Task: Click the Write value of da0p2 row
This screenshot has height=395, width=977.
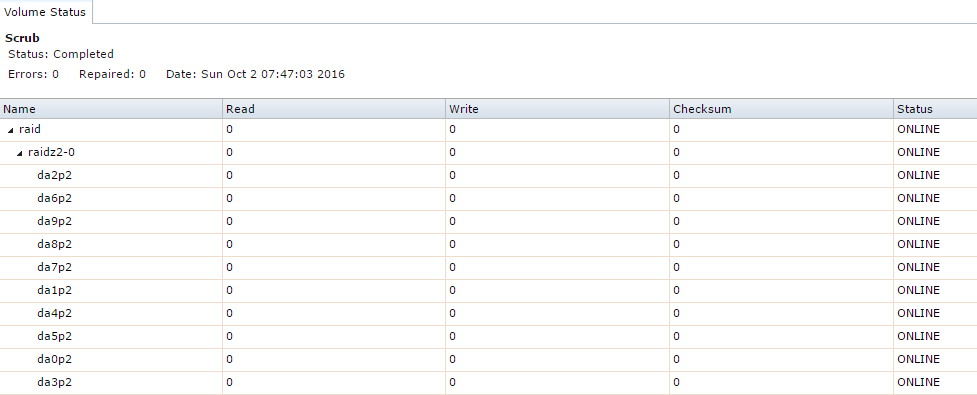Action: click(x=452, y=359)
